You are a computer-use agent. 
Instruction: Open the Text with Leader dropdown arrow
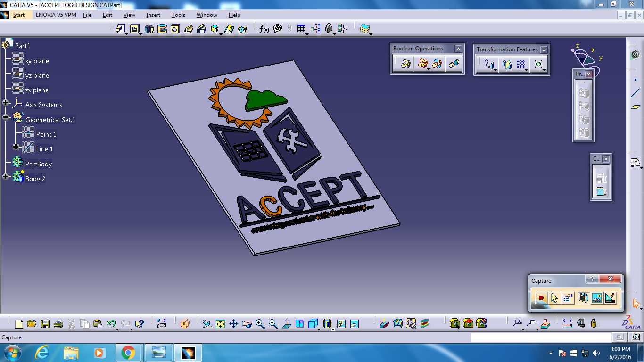click(523, 329)
